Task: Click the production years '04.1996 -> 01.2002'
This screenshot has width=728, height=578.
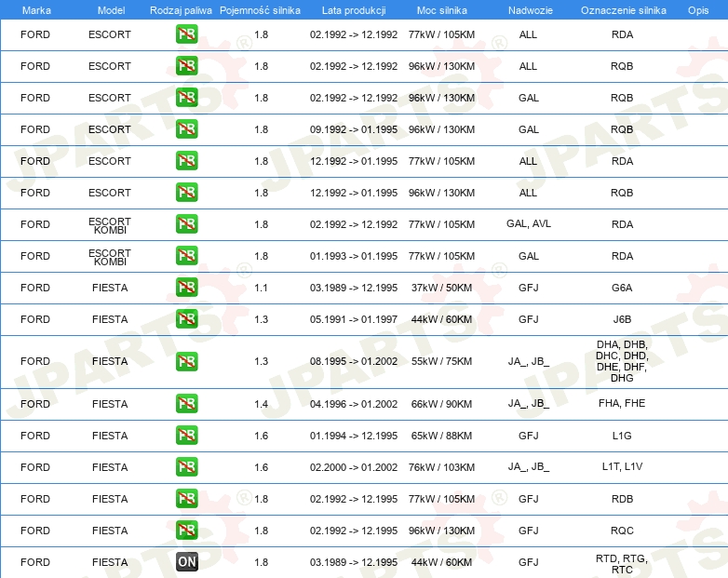Action: coord(354,404)
